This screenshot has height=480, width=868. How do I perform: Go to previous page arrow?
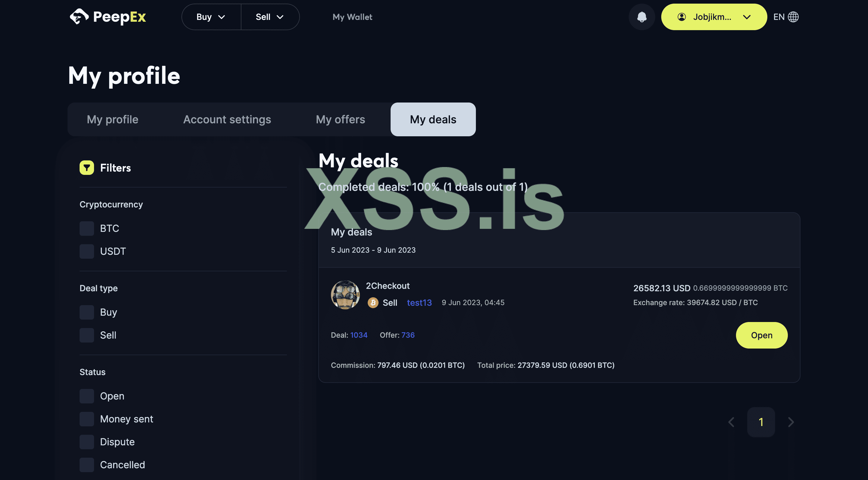click(731, 422)
